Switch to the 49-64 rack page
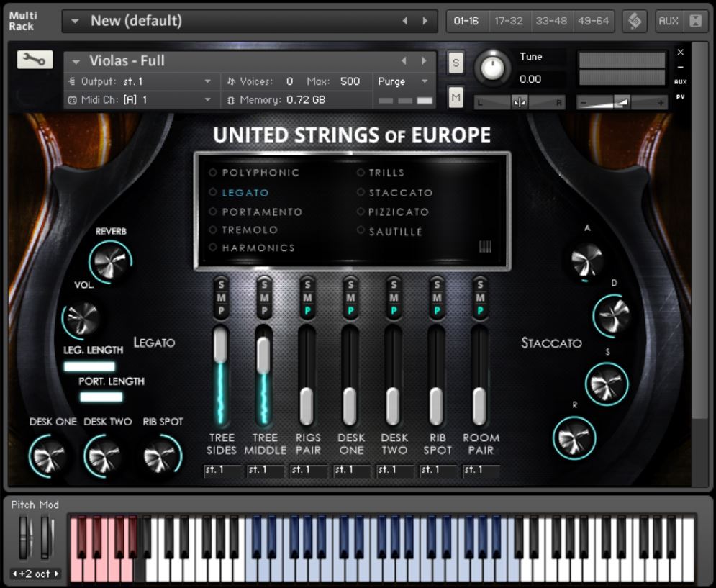This screenshot has height=588, width=716. click(x=594, y=21)
